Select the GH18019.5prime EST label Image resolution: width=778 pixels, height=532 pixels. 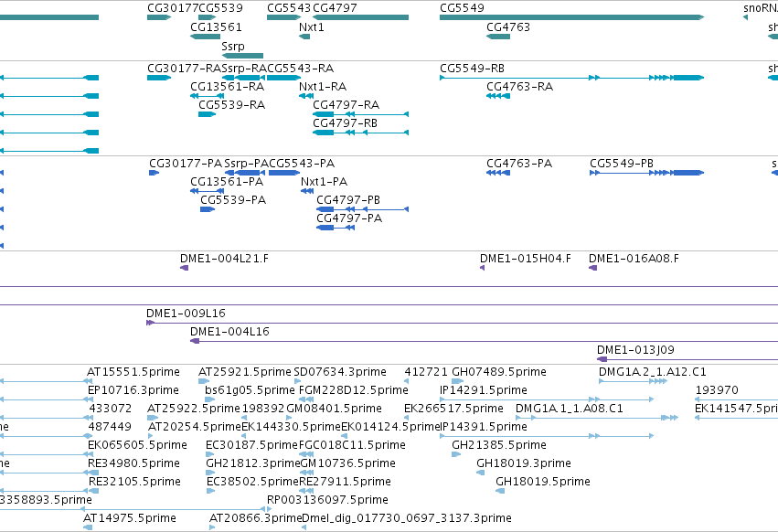coord(543,482)
